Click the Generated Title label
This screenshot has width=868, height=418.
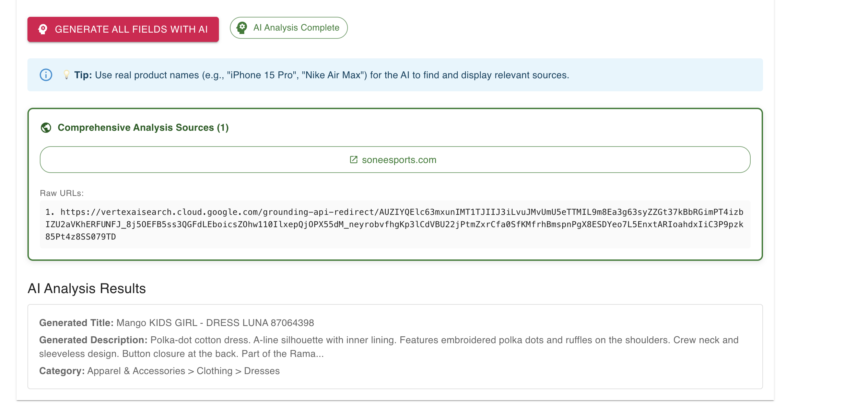pyautogui.click(x=76, y=323)
